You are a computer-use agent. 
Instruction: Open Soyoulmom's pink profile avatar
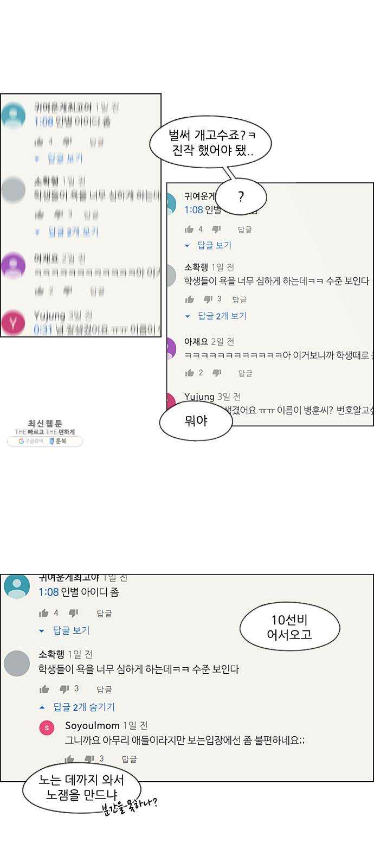(x=47, y=728)
